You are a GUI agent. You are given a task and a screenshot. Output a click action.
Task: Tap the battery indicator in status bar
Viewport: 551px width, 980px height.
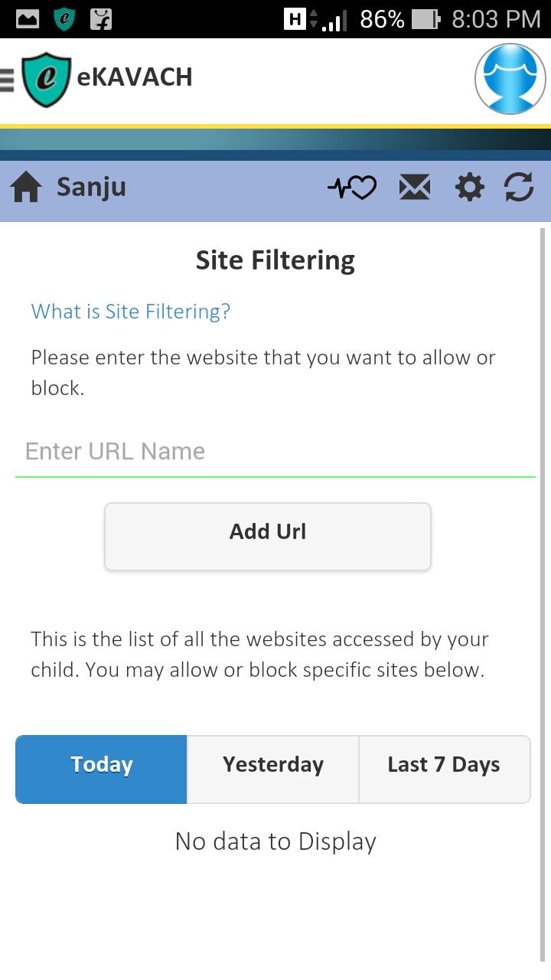tap(426, 19)
